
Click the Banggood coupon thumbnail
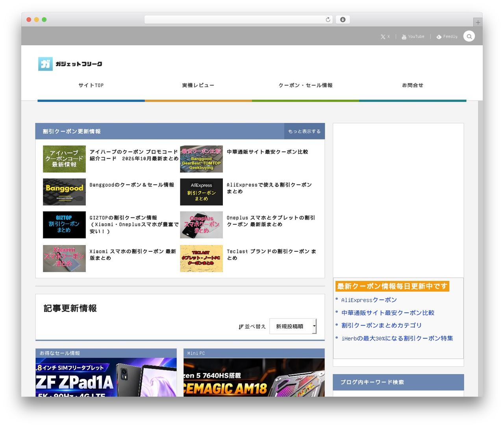64,192
